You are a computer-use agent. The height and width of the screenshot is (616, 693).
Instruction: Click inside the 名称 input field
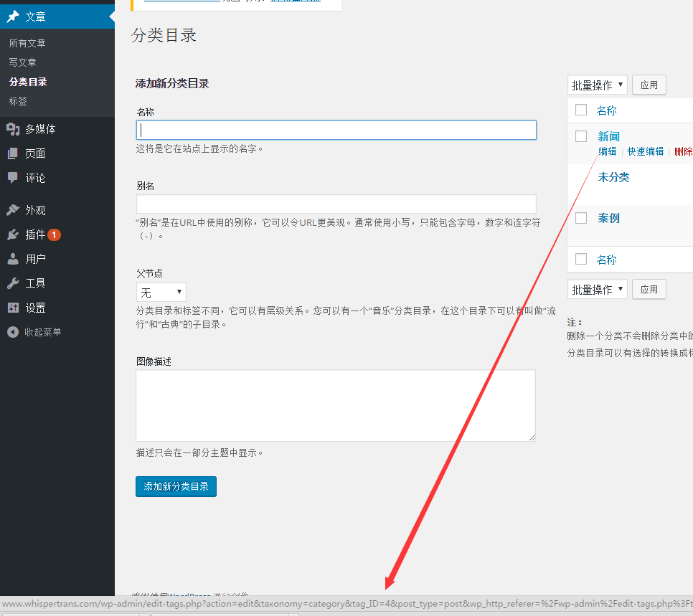(336, 130)
